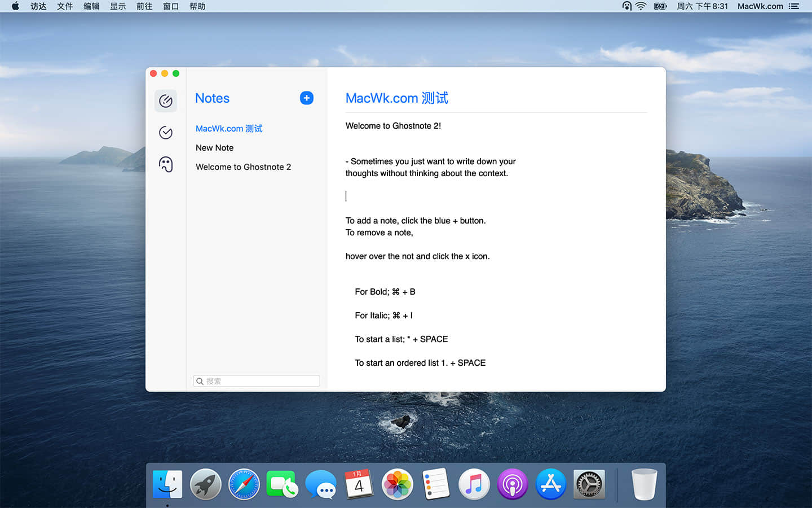Open Safari from the Dock

tap(244, 484)
